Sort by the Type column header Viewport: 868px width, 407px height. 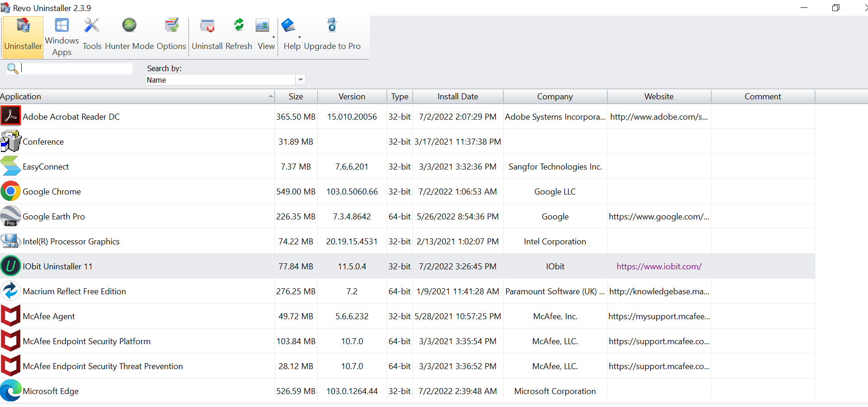(400, 97)
